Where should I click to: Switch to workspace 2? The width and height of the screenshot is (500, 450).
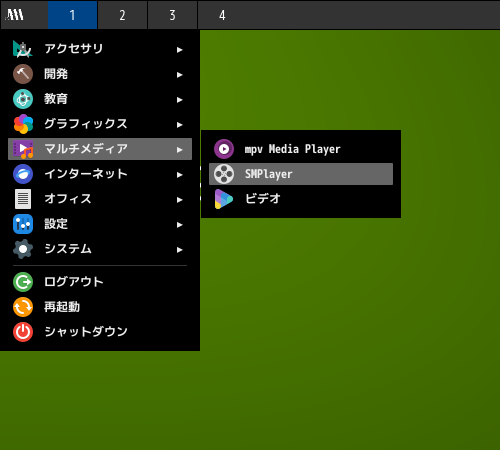[122, 15]
